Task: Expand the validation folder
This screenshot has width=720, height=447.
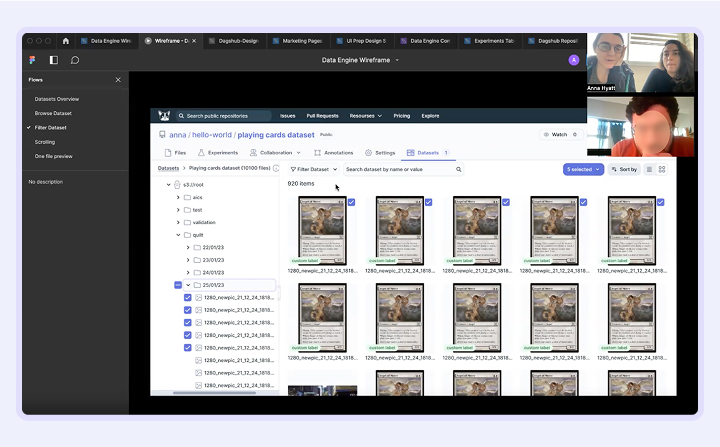Action: [x=178, y=222]
